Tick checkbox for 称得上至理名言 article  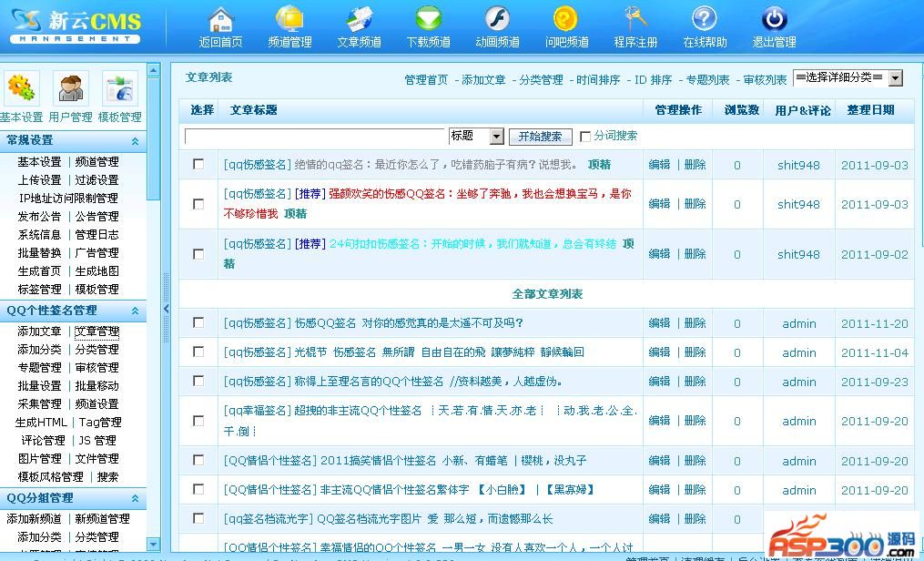[198, 381]
